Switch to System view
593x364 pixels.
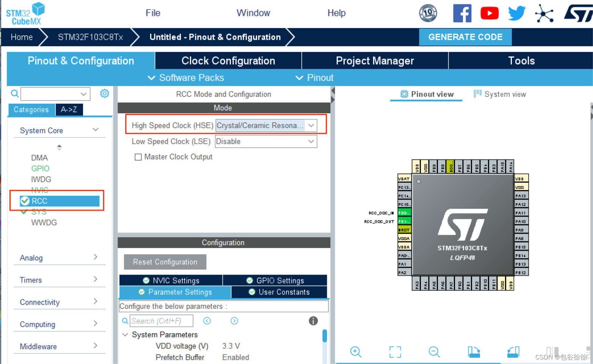tap(500, 94)
